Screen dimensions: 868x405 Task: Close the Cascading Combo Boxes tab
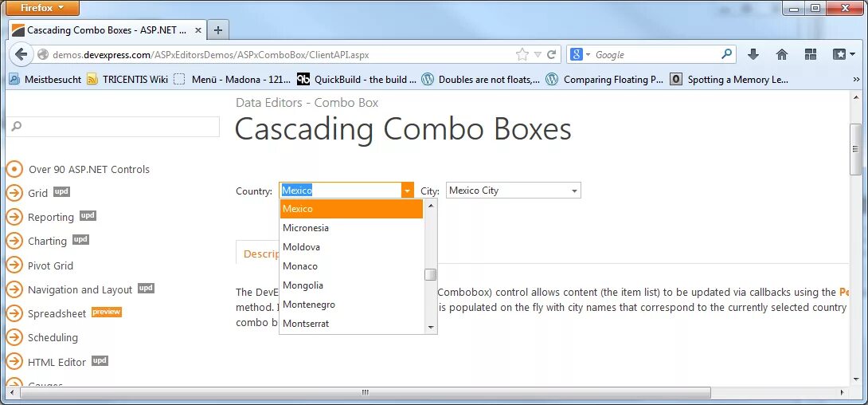(x=198, y=30)
